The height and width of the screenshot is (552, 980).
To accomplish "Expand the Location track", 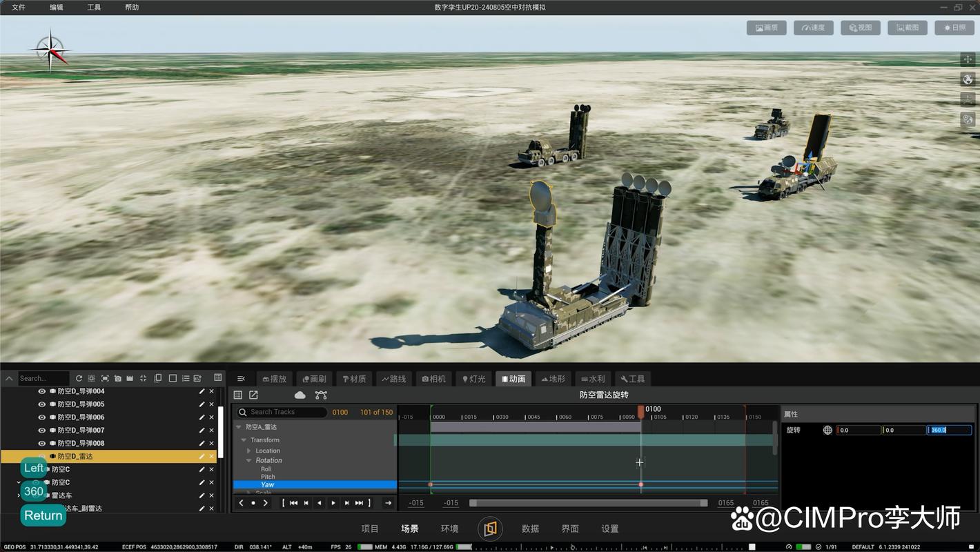I will [249, 451].
